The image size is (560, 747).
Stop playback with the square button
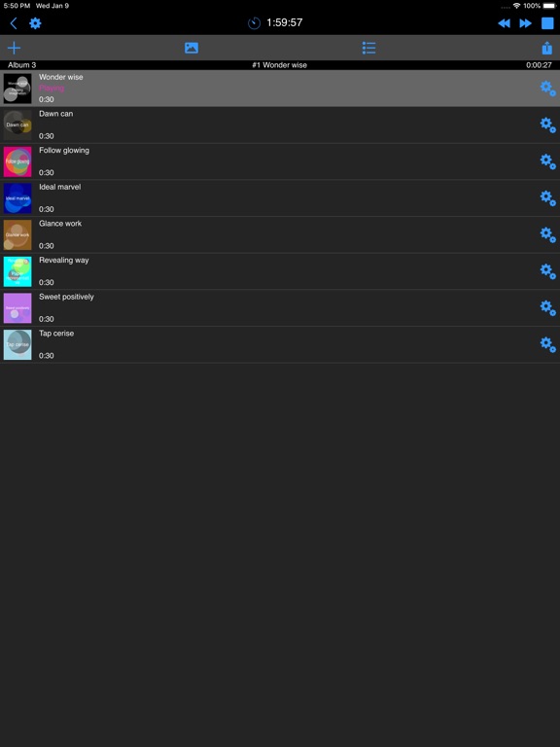[x=547, y=23]
